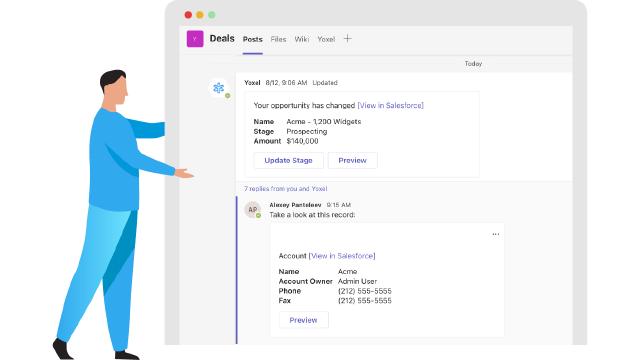Switch to the Posts tab
The height and width of the screenshot is (360, 640).
coord(253,39)
